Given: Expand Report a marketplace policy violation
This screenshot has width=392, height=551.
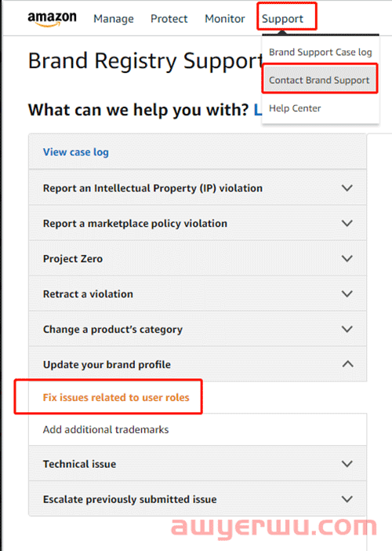Looking at the screenshot, I should (198, 223).
